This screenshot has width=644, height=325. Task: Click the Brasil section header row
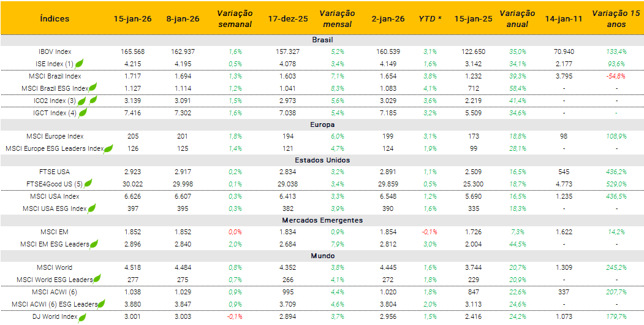point(322,40)
